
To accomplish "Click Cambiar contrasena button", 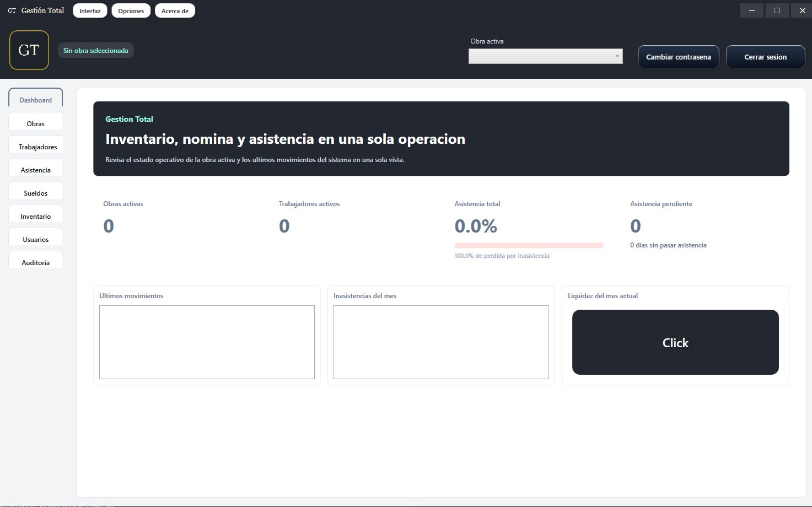I will (679, 57).
